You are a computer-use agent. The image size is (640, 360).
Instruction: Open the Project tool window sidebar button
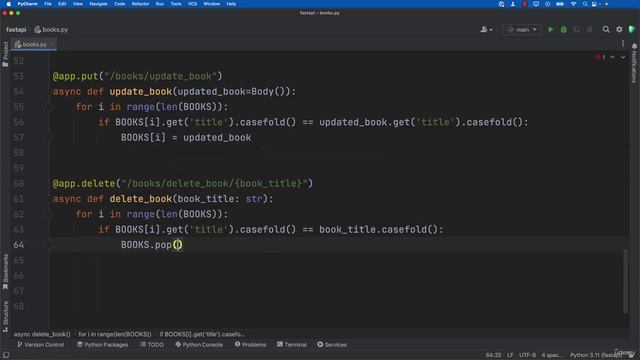pos(5,54)
